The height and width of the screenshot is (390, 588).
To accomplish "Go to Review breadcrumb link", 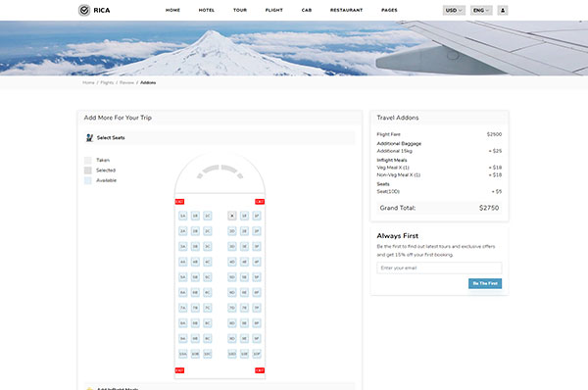I will coord(126,82).
